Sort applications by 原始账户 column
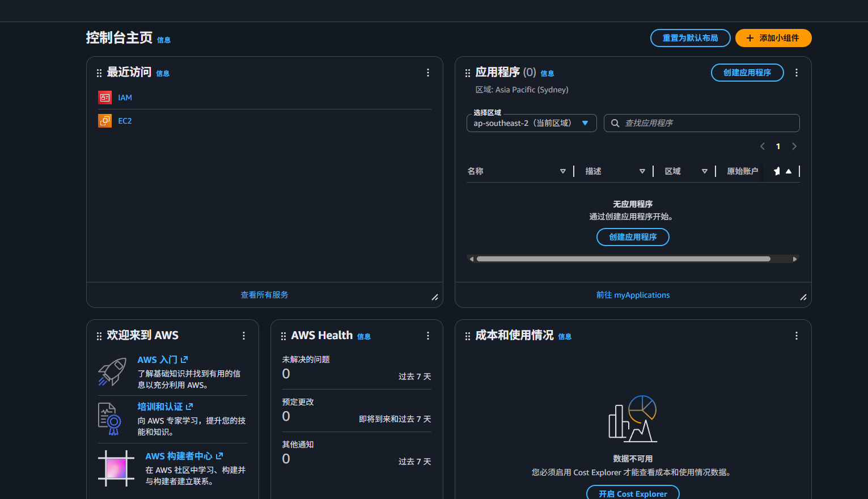 tap(743, 171)
